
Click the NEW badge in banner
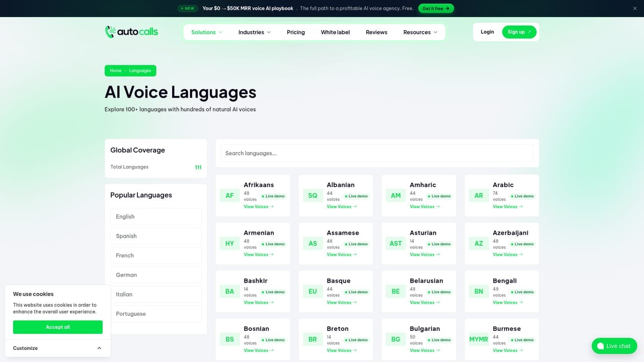coord(188,9)
